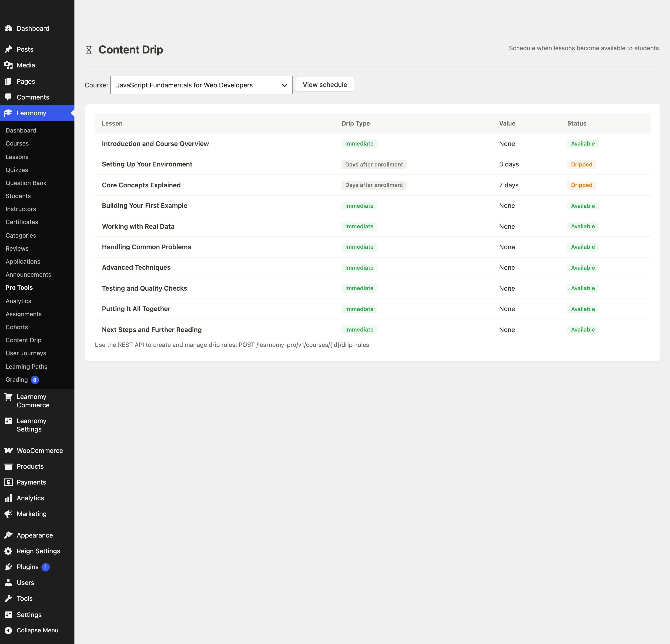Click lesson Advanced Techniques
Screen dimensions: 670x644
tap(136, 268)
